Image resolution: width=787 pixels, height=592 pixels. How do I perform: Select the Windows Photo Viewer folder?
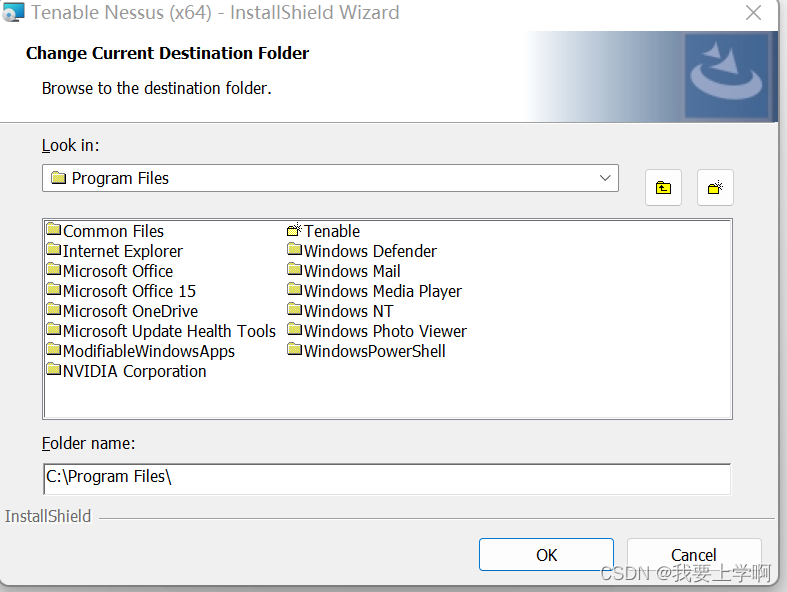pyautogui.click(x=377, y=331)
